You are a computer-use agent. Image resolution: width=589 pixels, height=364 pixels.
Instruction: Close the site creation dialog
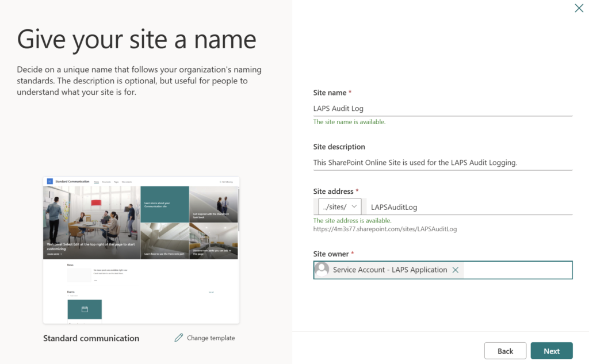(579, 8)
